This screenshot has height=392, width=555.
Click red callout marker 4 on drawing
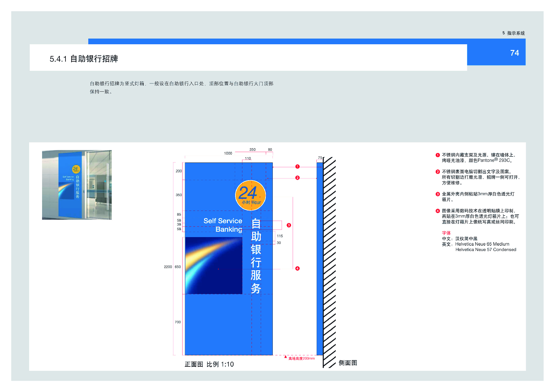pyautogui.click(x=297, y=268)
